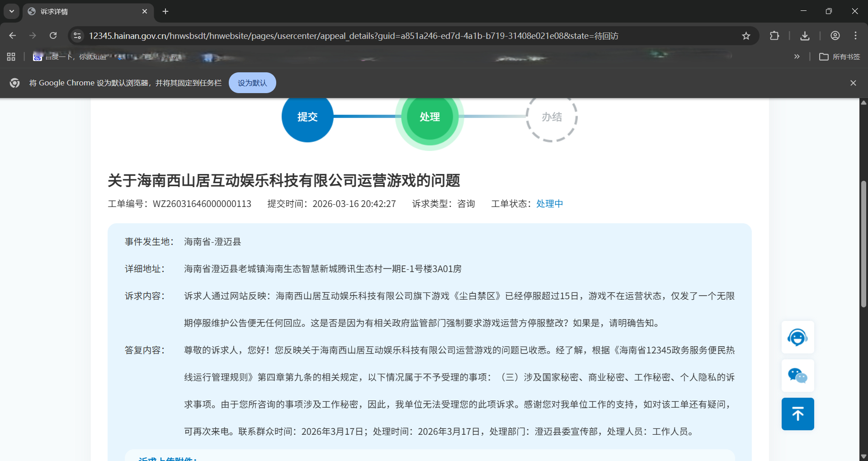Screen dimensions: 868x461
Task: Open a new browser tab
Action: click(165, 11)
